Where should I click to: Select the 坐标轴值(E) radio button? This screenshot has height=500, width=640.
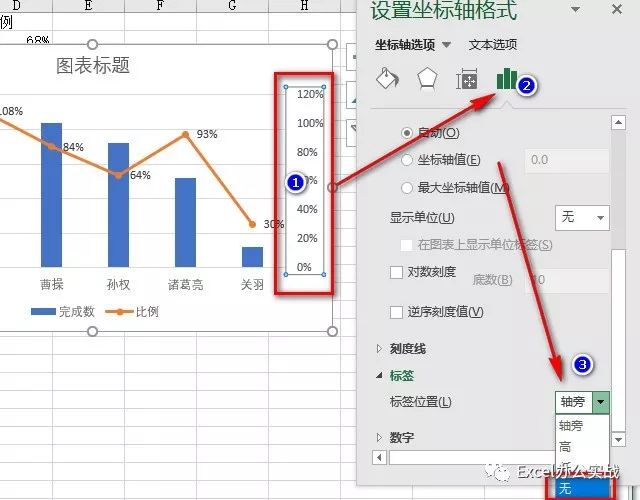tap(407, 160)
